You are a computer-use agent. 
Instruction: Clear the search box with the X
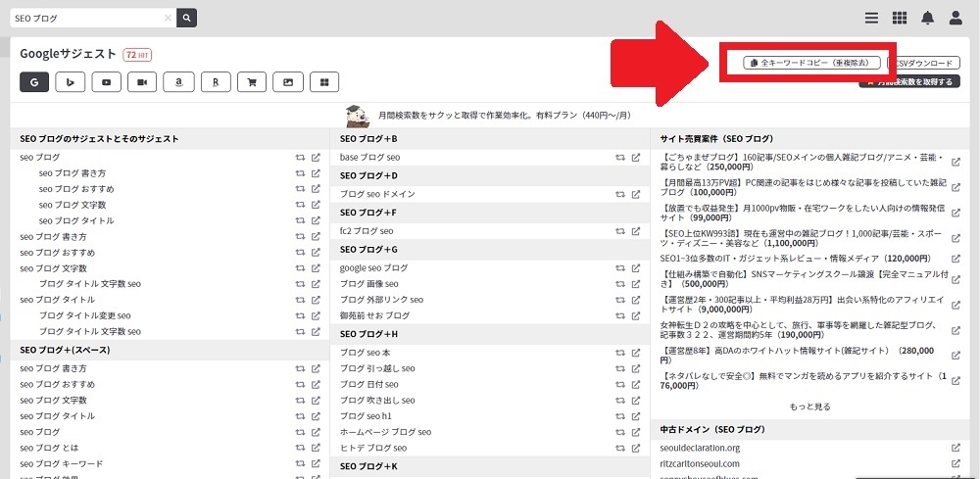point(168,18)
